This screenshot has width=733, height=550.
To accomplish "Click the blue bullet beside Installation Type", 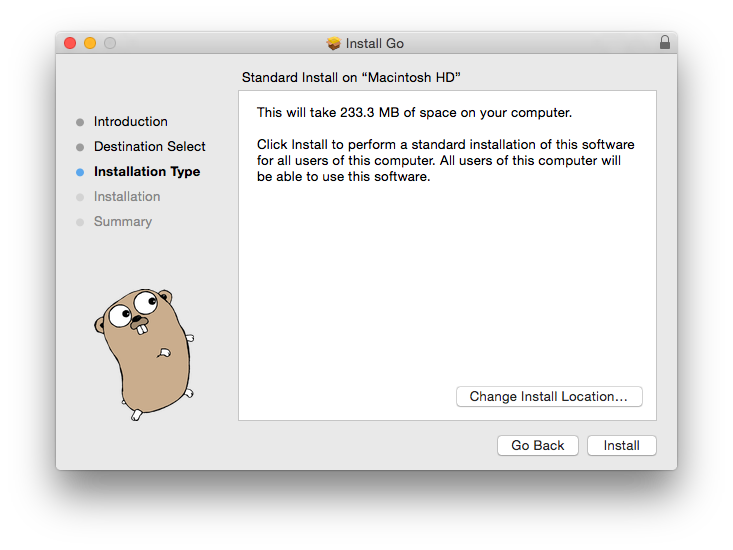I will 80,172.
